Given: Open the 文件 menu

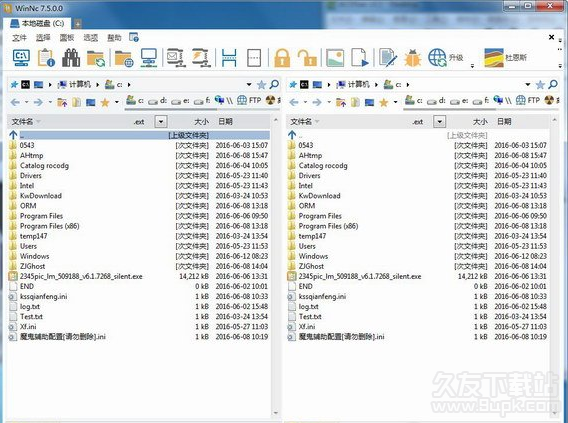Looking at the screenshot, I should 19,37.
